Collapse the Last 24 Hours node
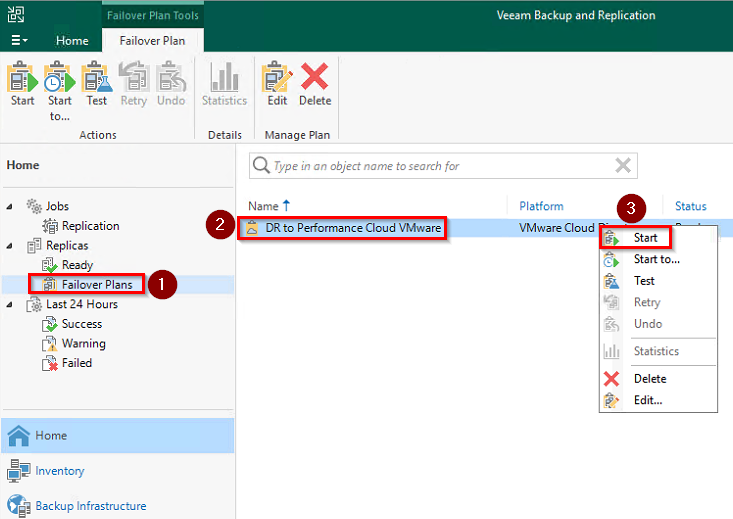This screenshot has width=733, height=519. click(10, 304)
